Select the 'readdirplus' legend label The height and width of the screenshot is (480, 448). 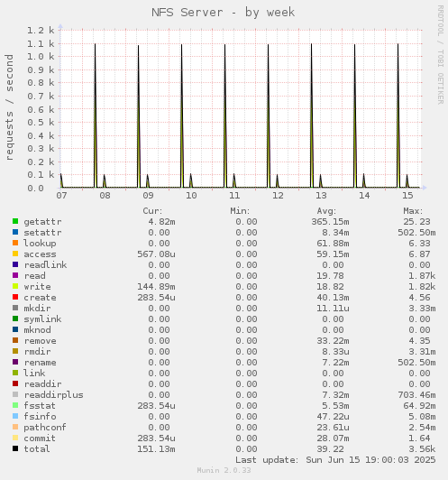(x=53, y=395)
